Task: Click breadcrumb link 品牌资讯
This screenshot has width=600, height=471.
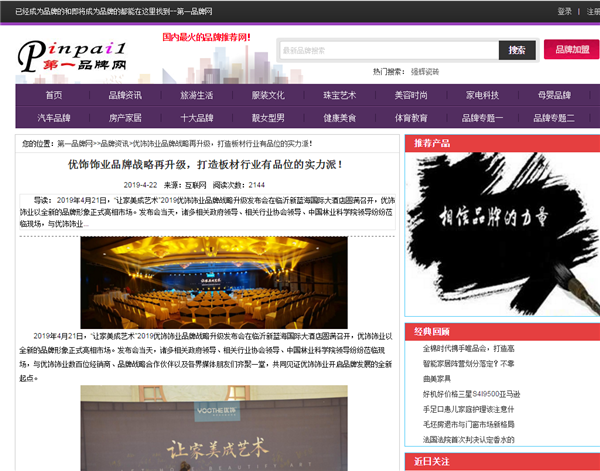Action: (114, 144)
